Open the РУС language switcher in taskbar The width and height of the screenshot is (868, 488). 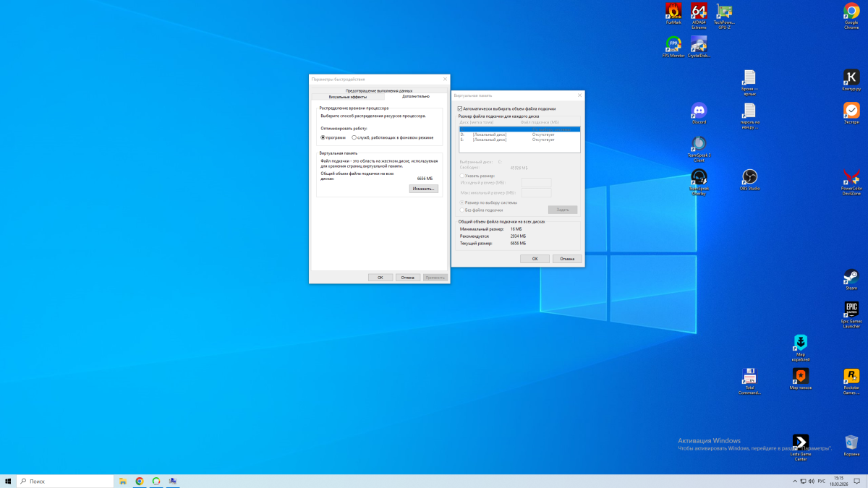coord(821,481)
